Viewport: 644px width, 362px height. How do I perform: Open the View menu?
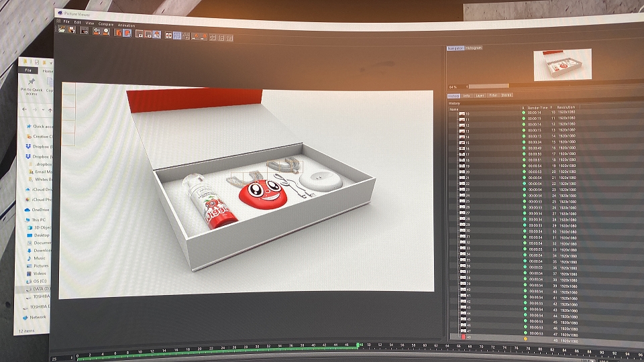pos(89,23)
